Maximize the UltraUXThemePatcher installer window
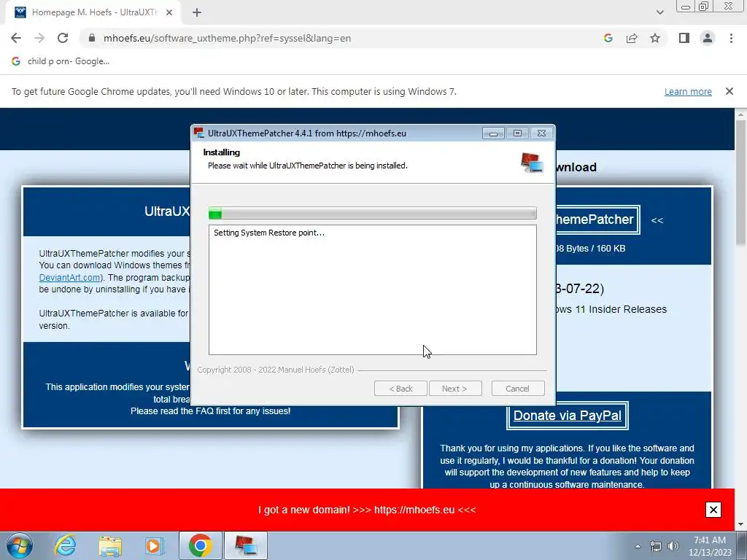This screenshot has height=560, width=747. tap(517, 133)
